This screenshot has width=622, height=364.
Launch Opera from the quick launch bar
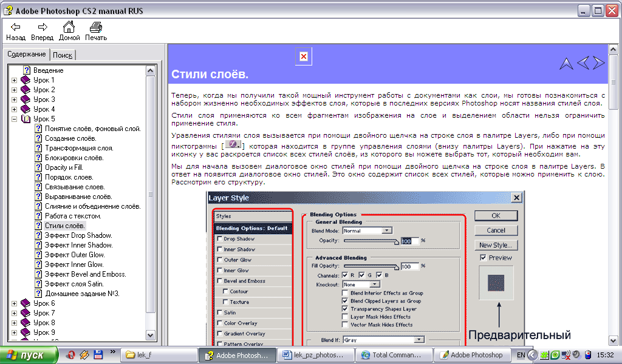coord(71,354)
